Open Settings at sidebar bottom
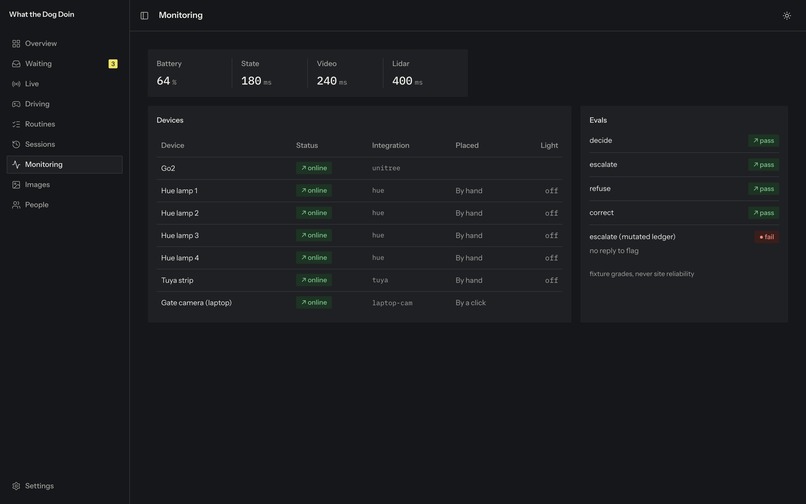 click(65, 486)
